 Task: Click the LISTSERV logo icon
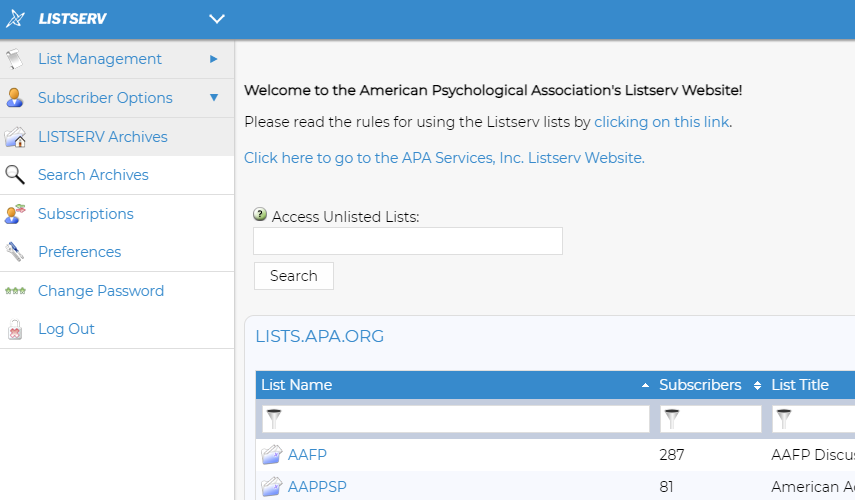[16, 19]
